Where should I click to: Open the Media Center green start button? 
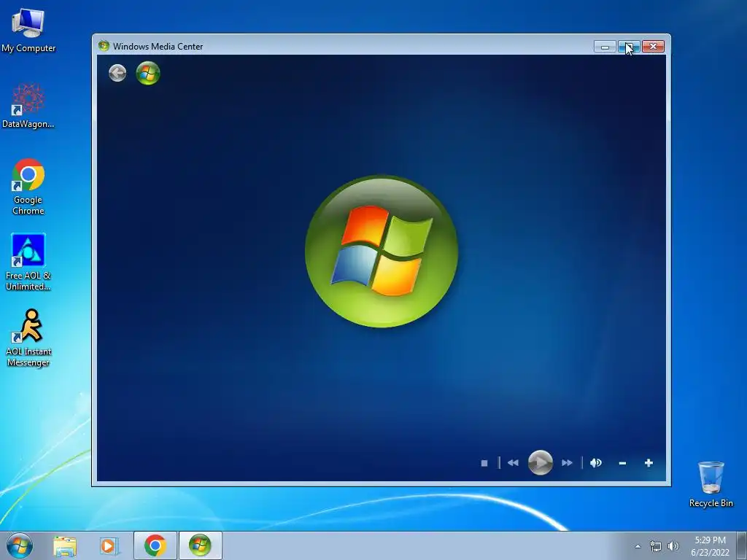pos(148,74)
